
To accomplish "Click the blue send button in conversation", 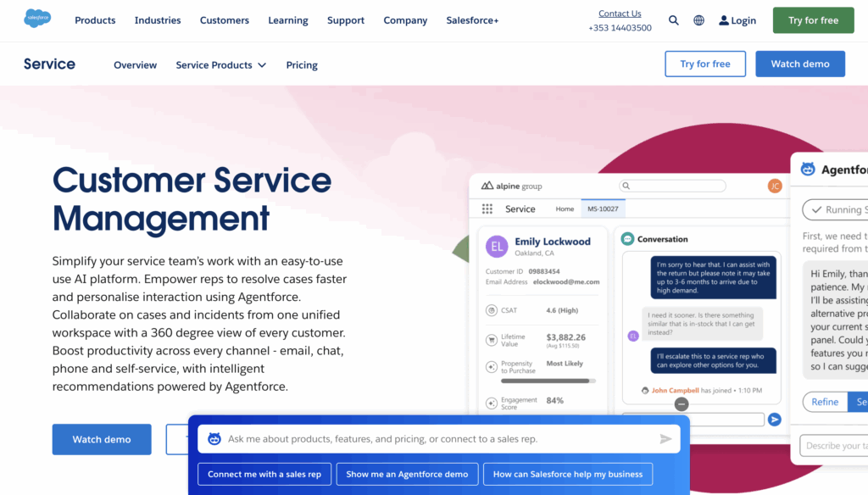I will click(775, 420).
